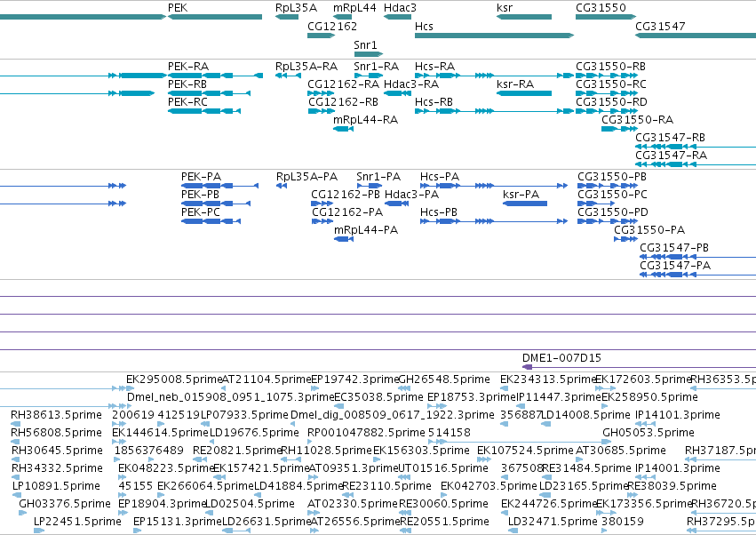
Task: Click the Hcs-RA transcript label
Action: point(434,66)
